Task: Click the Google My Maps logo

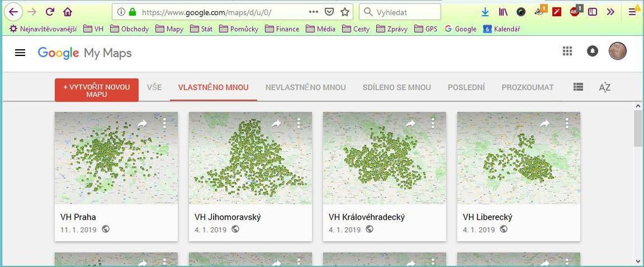Action: 85,53
